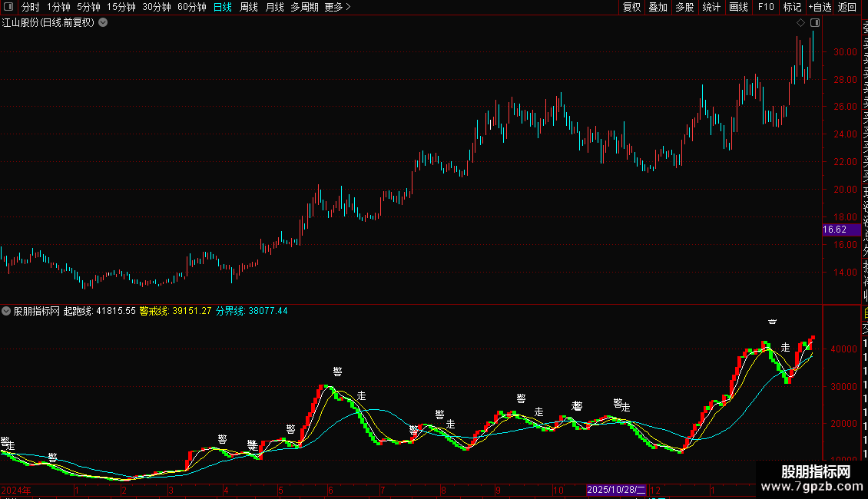
Task: Open the 多股 multi-stock view
Action: tap(684, 7)
